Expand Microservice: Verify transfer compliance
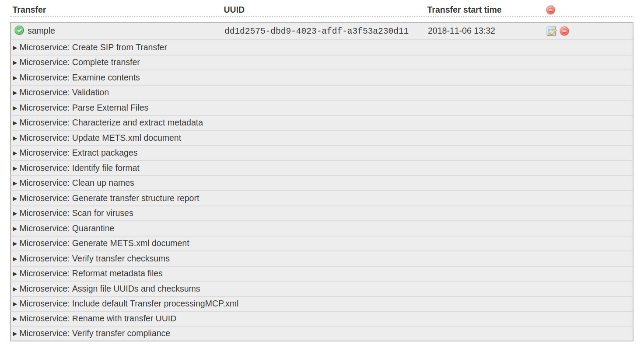This screenshot has height=348, width=644. 94,333
